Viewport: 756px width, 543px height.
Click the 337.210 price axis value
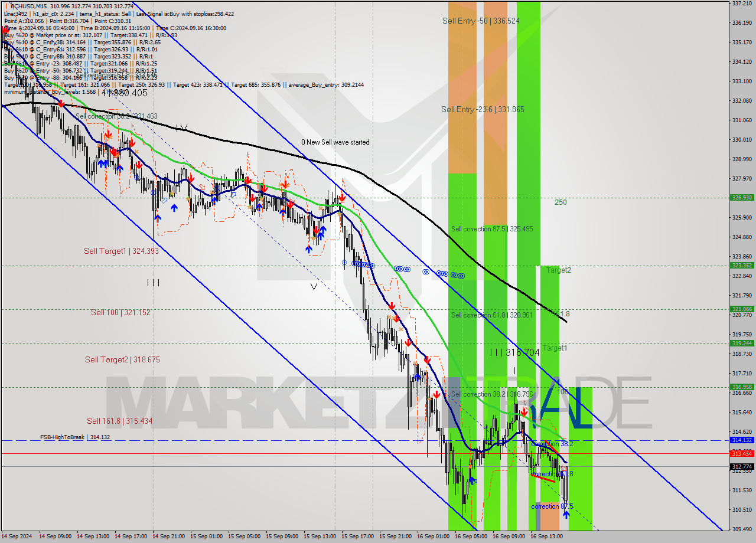pyautogui.click(x=741, y=3)
